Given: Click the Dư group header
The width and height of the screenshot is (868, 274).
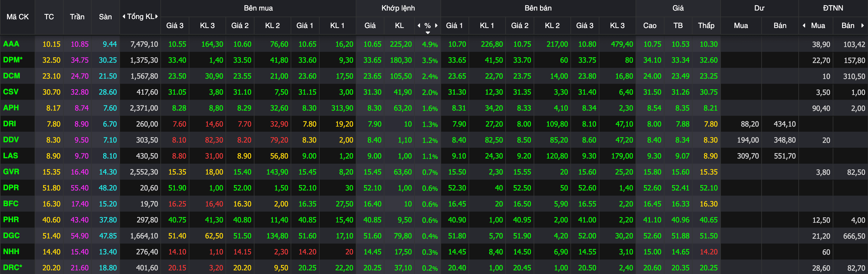Looking at the screenshot, I should 759,8.
